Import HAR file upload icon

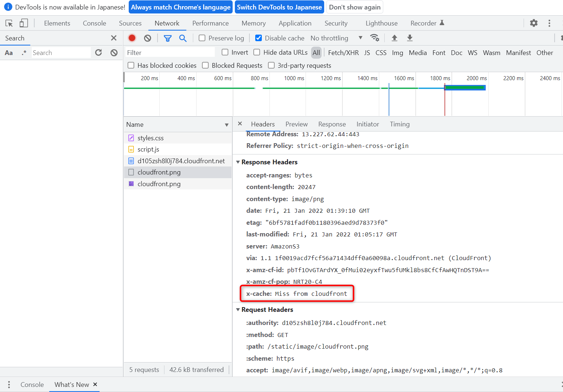point(394,38)
